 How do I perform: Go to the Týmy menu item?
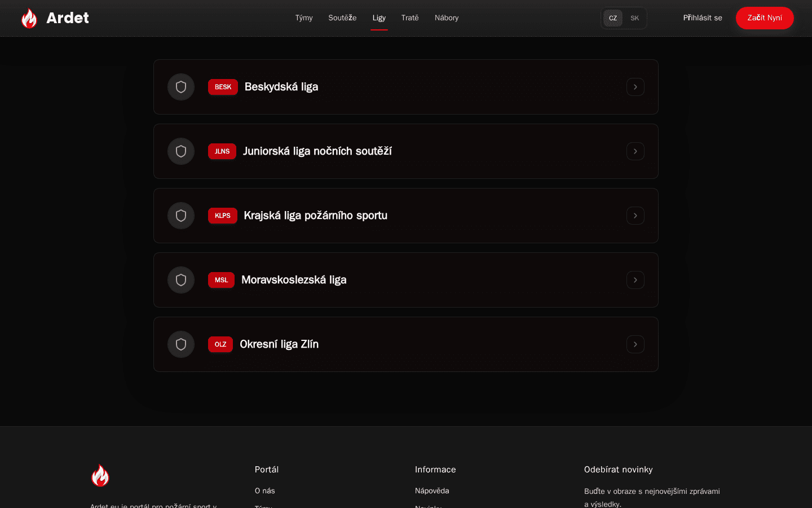304,18
